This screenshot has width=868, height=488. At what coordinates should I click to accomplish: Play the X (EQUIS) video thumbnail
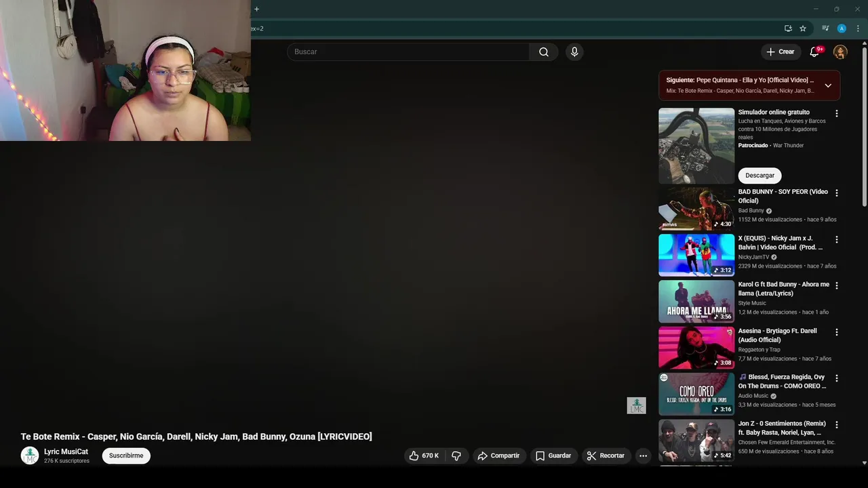696,255
